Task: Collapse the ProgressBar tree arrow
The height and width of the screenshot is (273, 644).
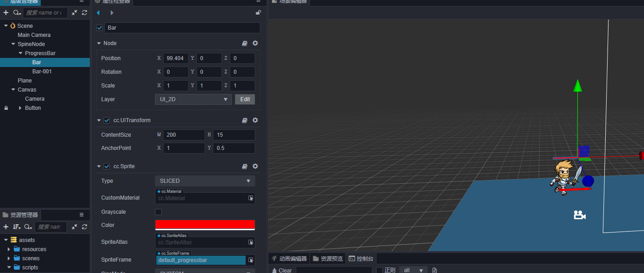Action: tap(21, 53)
